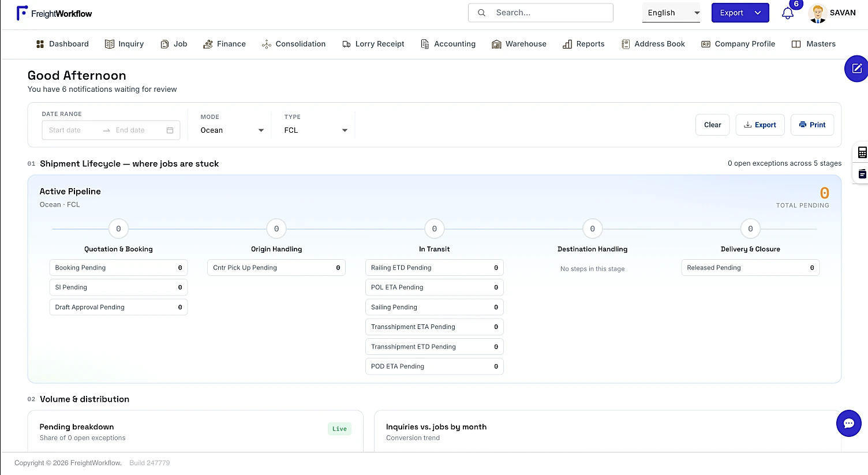Screen dimensions: 868x475
Task: Click the Delivery & Closure stage circle
Action: [x=750, y=229]
